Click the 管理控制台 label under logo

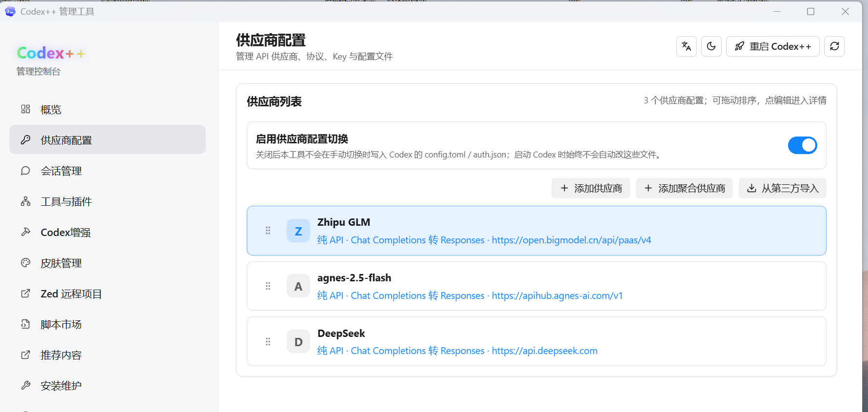point(39,72)
